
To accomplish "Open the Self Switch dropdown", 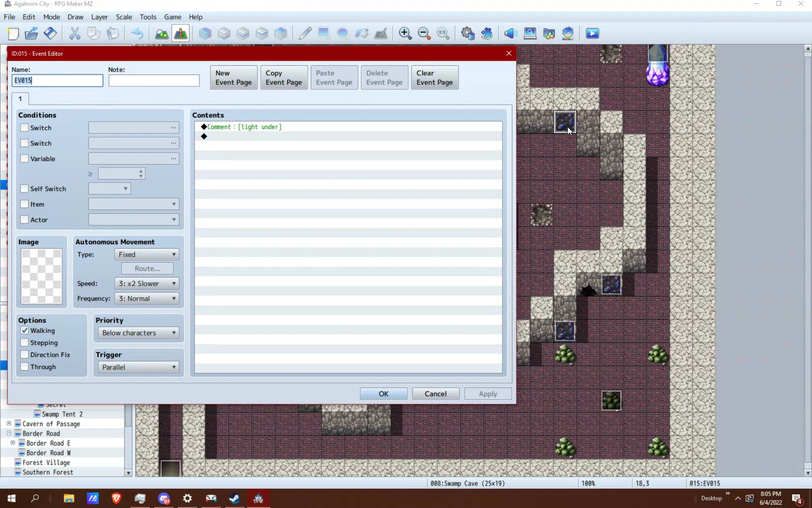I will 109,189.
